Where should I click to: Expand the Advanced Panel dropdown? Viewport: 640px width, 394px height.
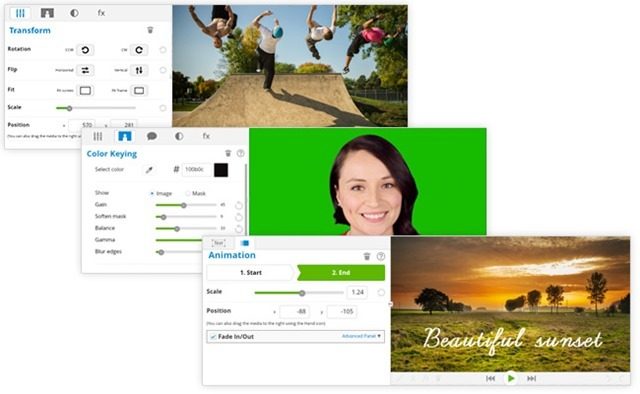click(361, 336)
